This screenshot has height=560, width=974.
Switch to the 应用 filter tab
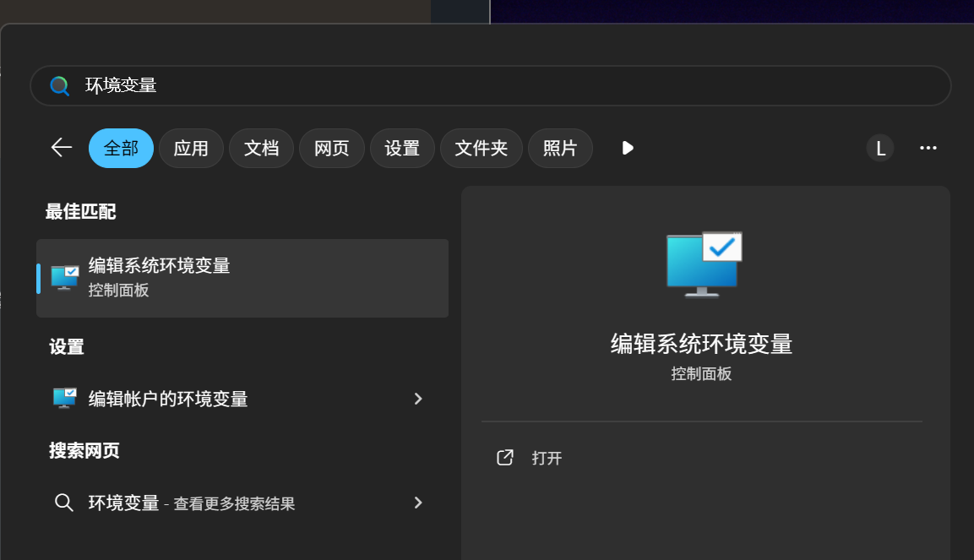click(191, 149)
